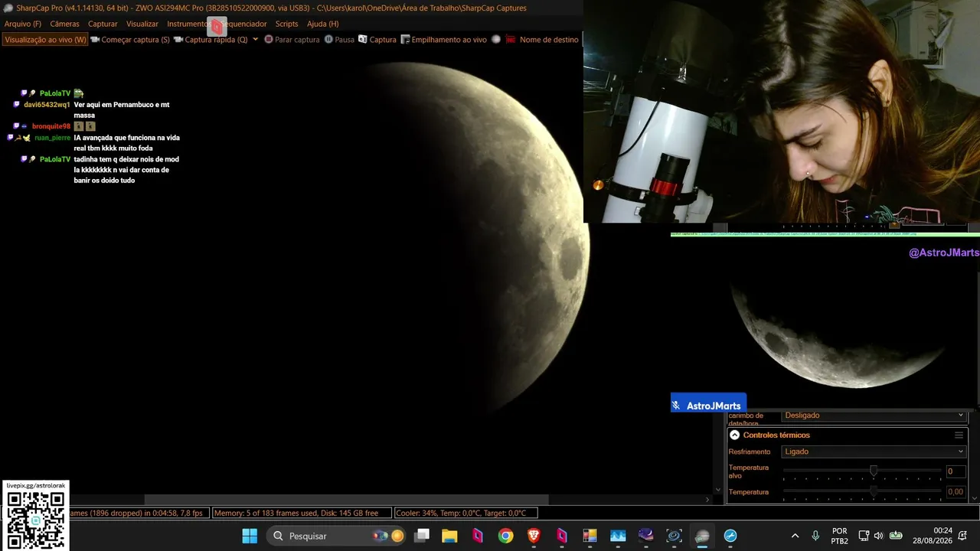Click the muted microphone icon beside AstroJMarts
Screen dimensions: 980x551
pyautogui.click(x=676, y=406)
